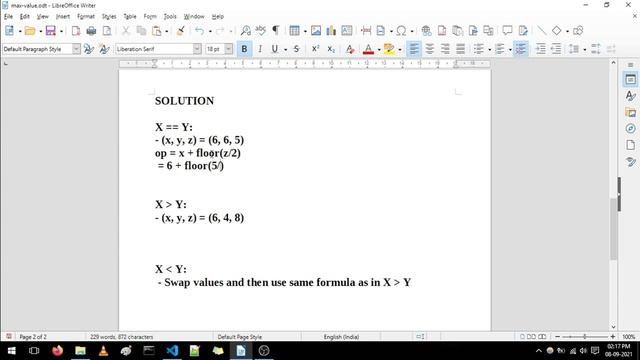Open the Liberation Serif font name dropdown

tap(197, 49)
